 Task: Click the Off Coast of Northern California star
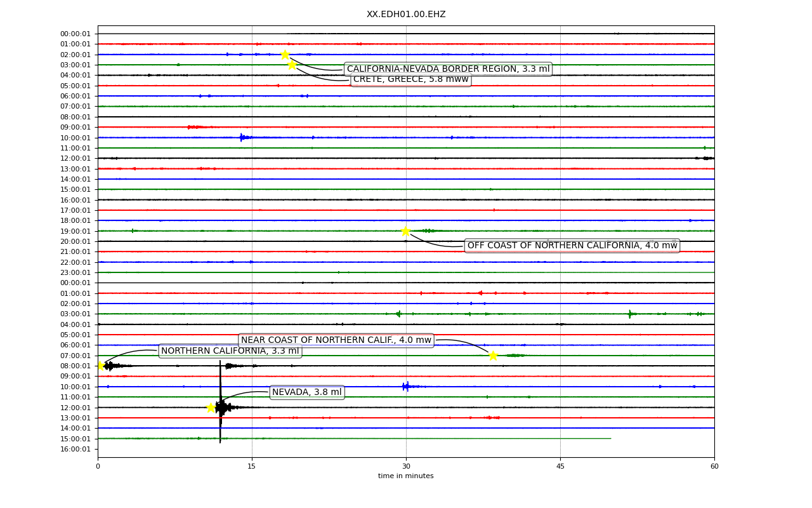click(x=405, y=231)
